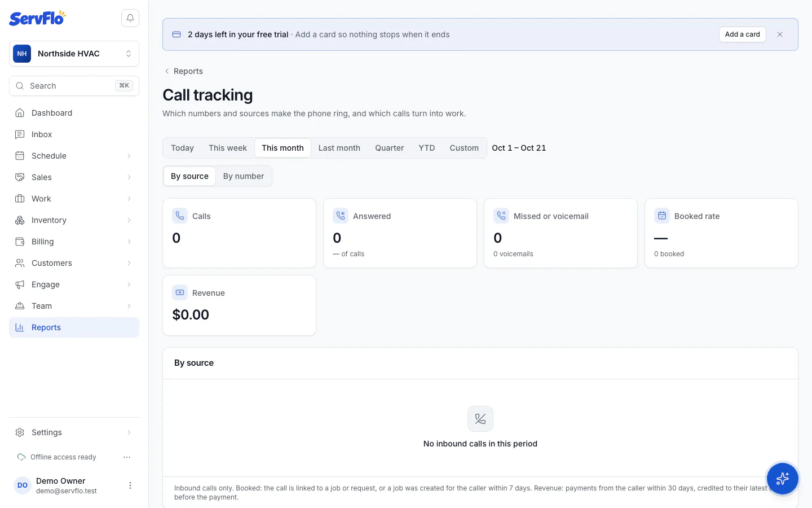Click the Inventory boxes icon
812x508 pixels.
pyautogui.click(x=20, y=220)
